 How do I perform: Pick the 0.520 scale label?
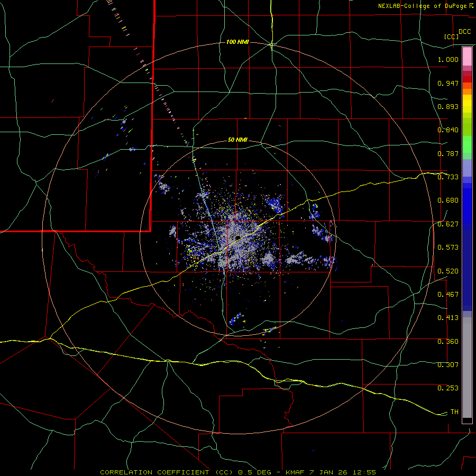(x=448, y=271)
